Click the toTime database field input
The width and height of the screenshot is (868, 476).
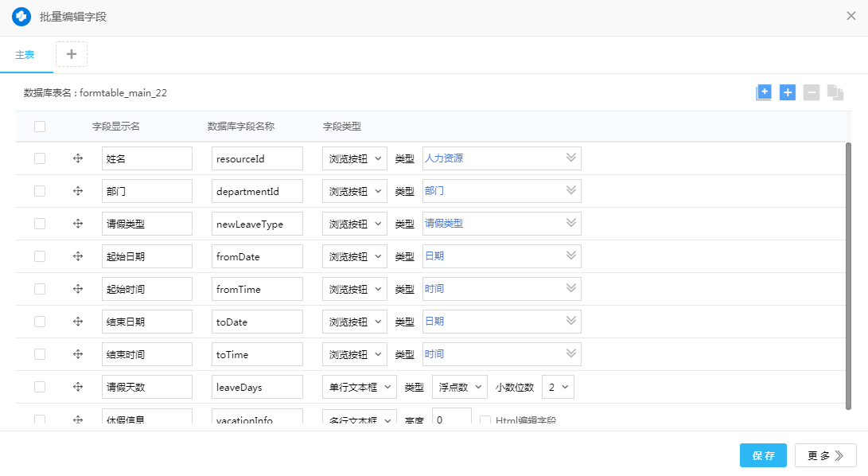pos(257,354)
